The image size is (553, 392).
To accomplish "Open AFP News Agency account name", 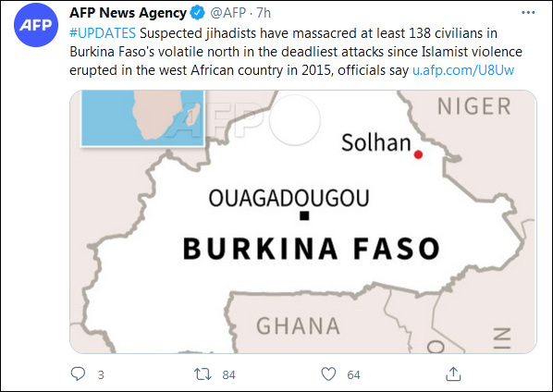I will click(x=128, y=13).
